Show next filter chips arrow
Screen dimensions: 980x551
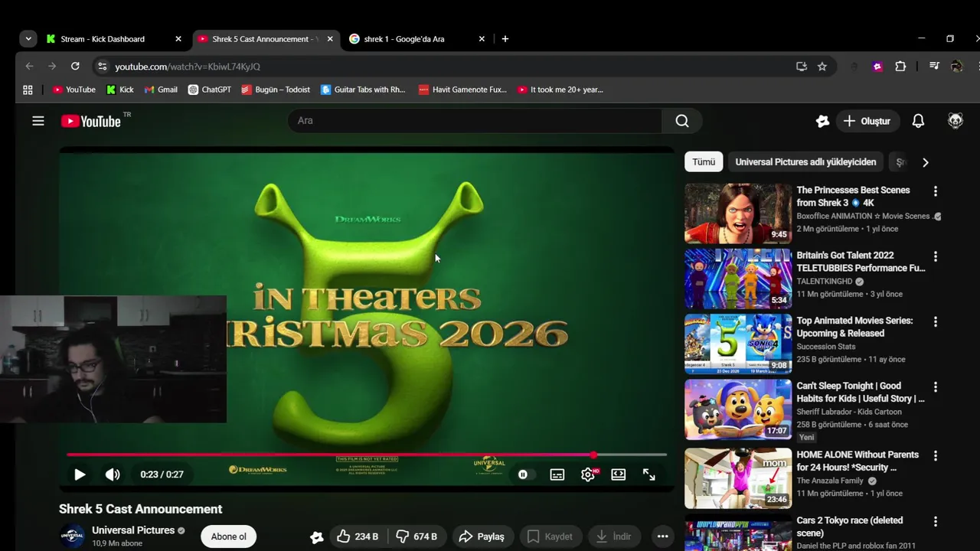click(x=925, y=162)
